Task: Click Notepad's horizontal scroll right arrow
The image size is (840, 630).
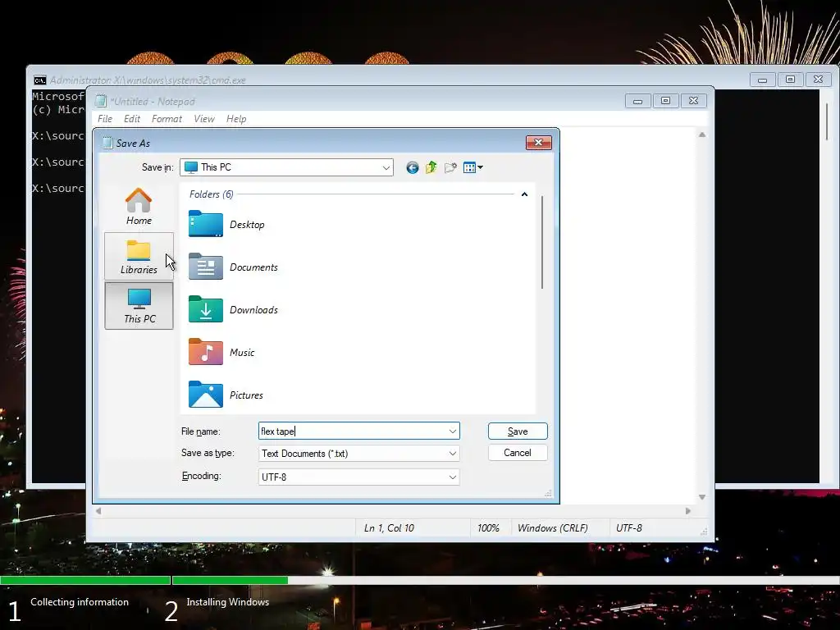Action: [688, 511]
